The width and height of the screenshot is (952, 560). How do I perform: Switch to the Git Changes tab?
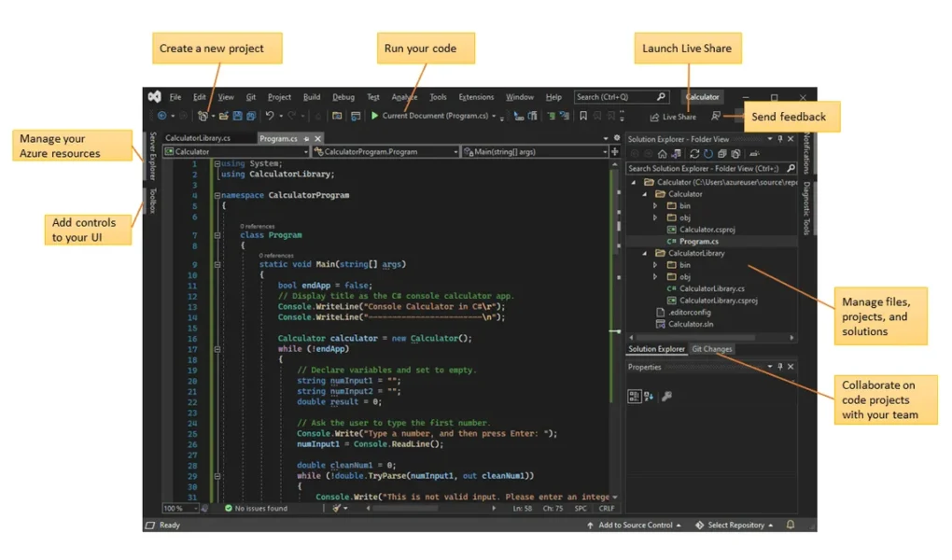coord(712,349)
